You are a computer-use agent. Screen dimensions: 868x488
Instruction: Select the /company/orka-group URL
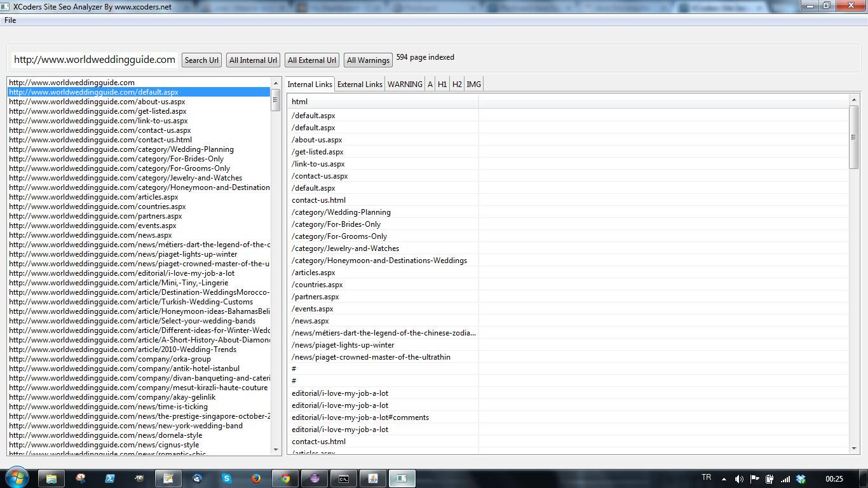[139, 358]
